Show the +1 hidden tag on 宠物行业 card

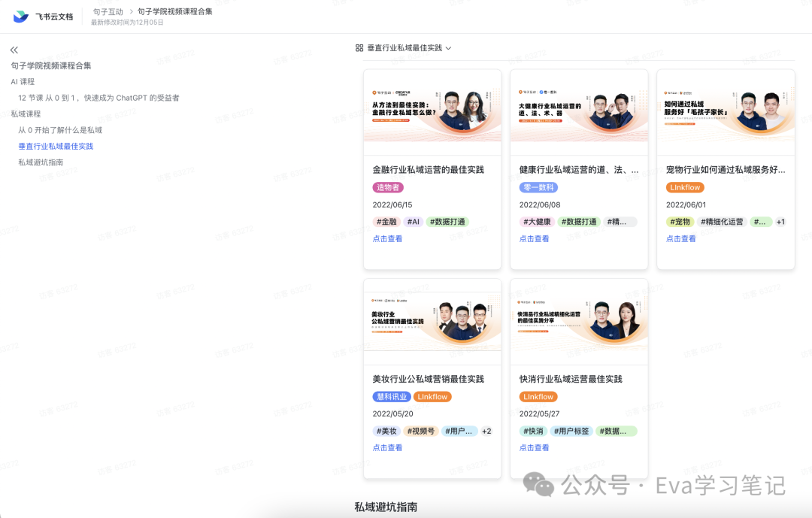(780, 222)
